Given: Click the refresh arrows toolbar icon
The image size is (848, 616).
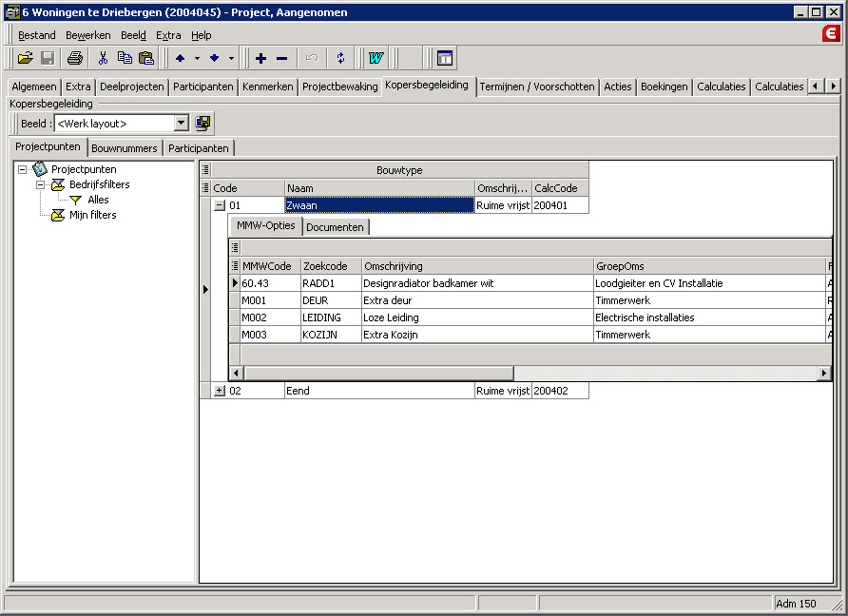Looking at the screenshot, I should 341,58.
